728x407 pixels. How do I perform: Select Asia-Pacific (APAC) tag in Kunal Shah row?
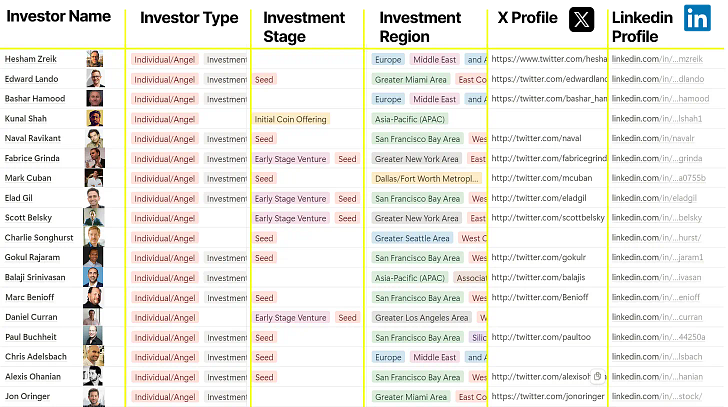coord(410,119)
